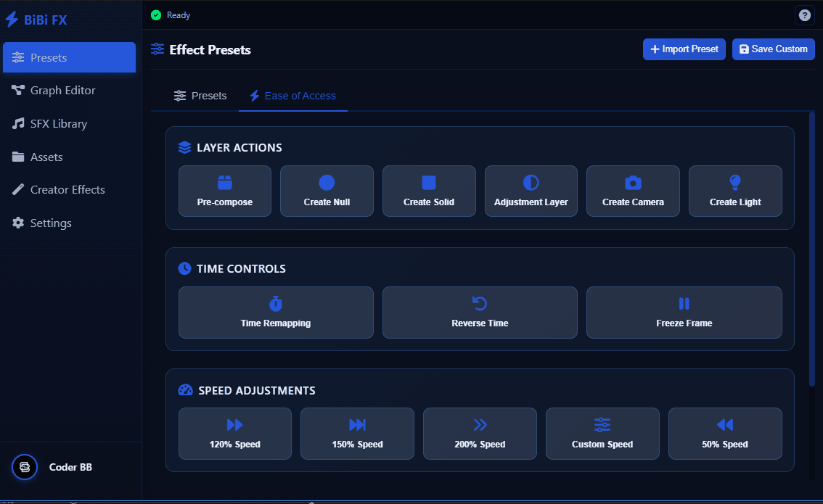Click the Import Preset button
Image resolution: width=823 pixels, height=504 pixels.
[684, 49]
